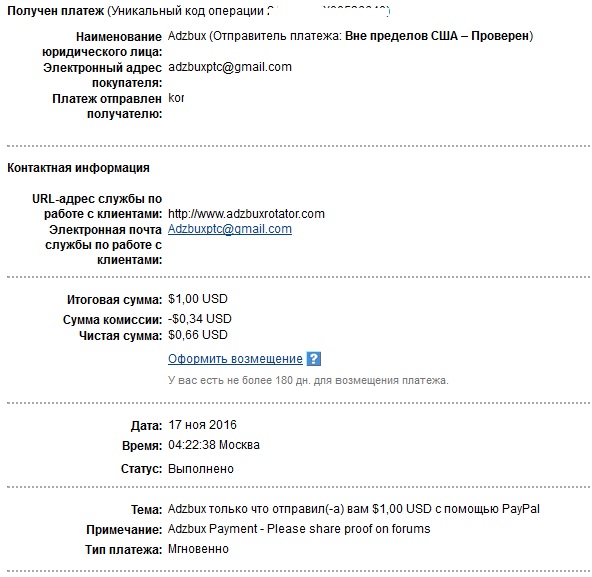
Task: Click the 180 дн. refund notice text
Action: pyautogui.click(x=308, y=380)
